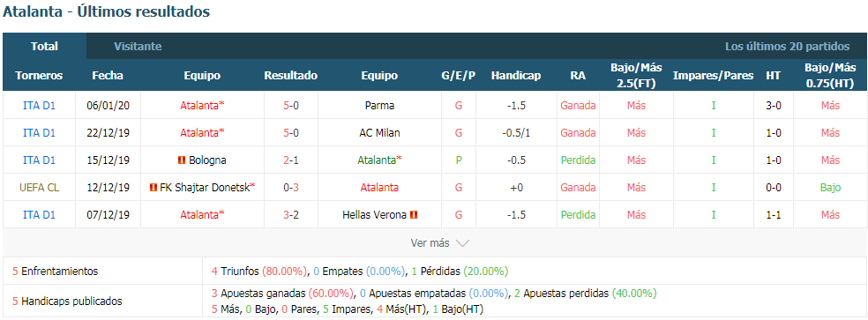This screenshot has width=868, height=320.
Task: Click the Hellas Verona team name
Action: coord(375,215)
